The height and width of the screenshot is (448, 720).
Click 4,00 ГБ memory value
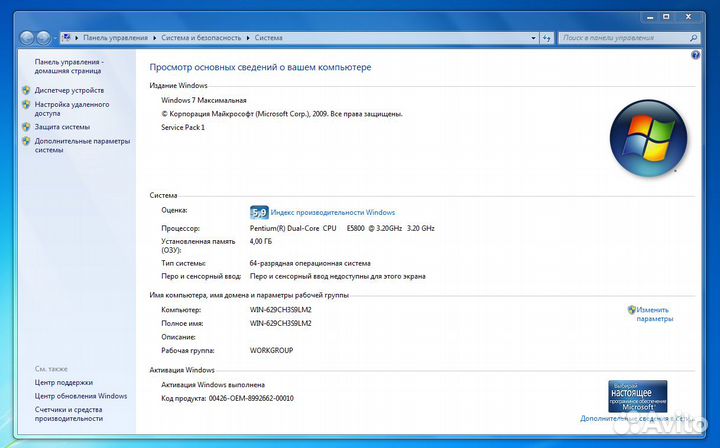(x=261, y=241)
